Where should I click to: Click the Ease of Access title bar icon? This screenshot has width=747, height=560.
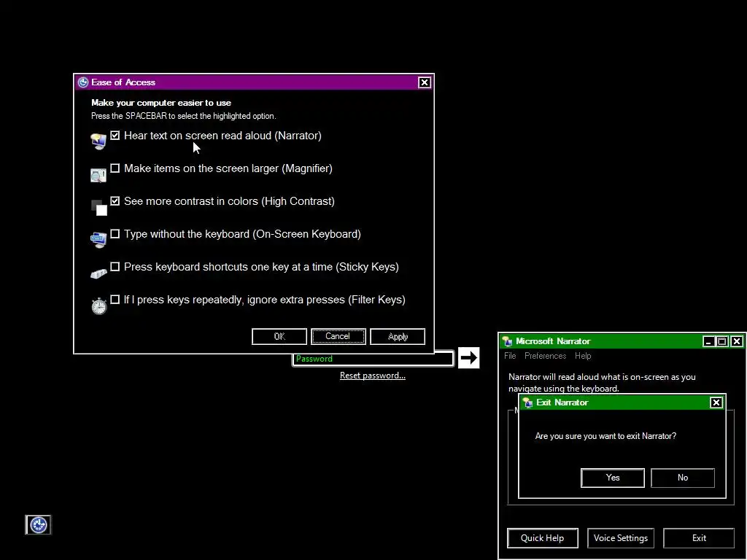83,82
